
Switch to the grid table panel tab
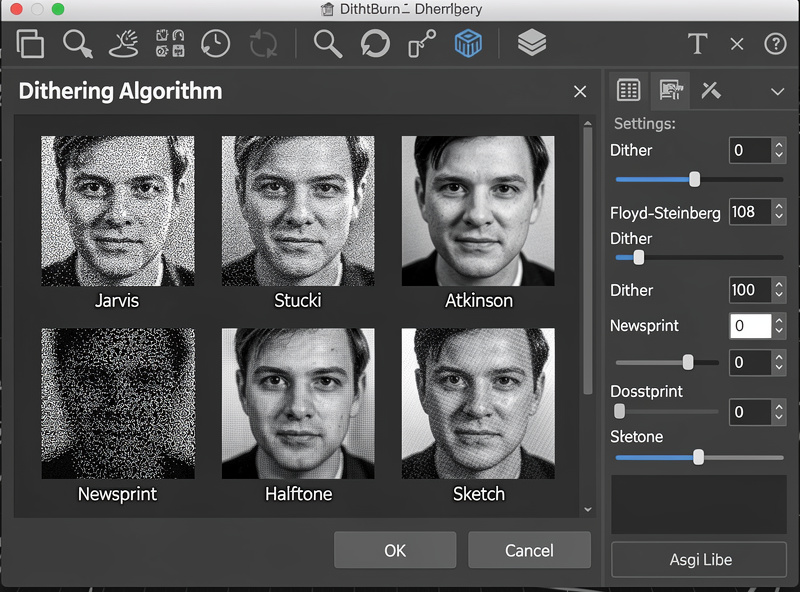point(628,90)
